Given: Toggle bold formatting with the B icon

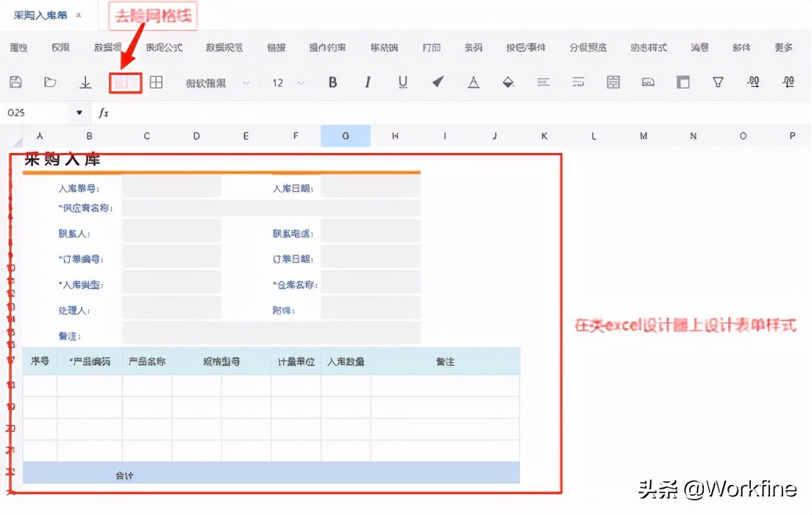Looking at the screenshot, I should click(332, 82).
